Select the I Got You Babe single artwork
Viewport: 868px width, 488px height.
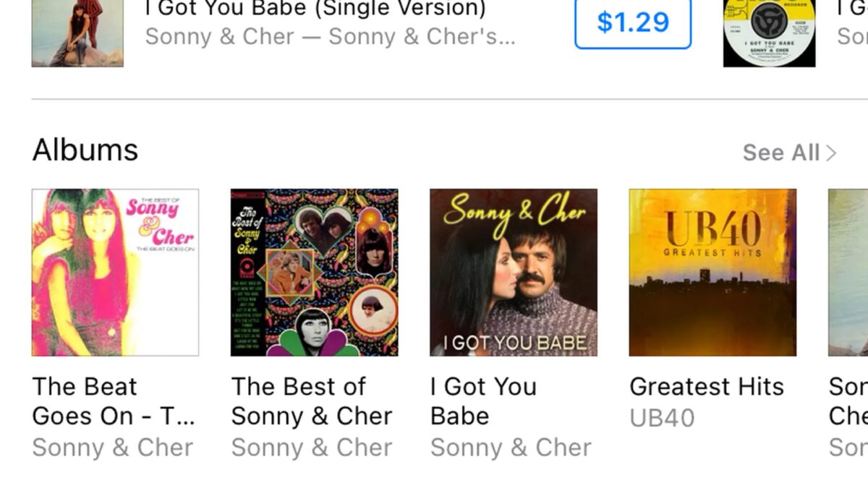coord(77,33)
